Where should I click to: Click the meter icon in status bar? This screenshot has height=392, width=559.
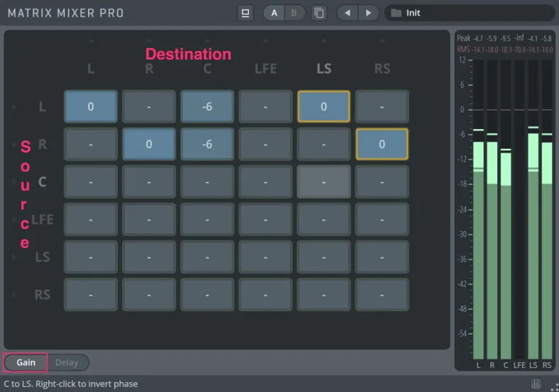pyautogui.click(x=536, y=383)
